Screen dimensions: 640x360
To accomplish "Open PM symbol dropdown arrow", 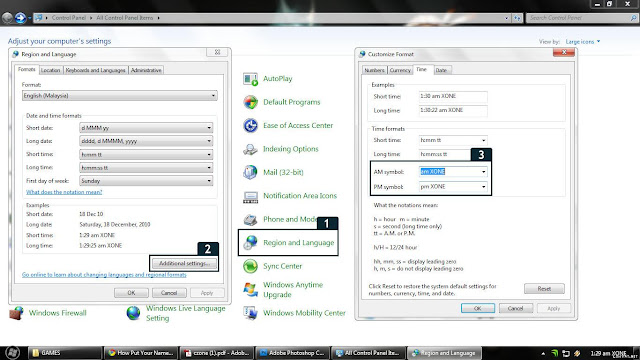I will [x=484, y=187].
